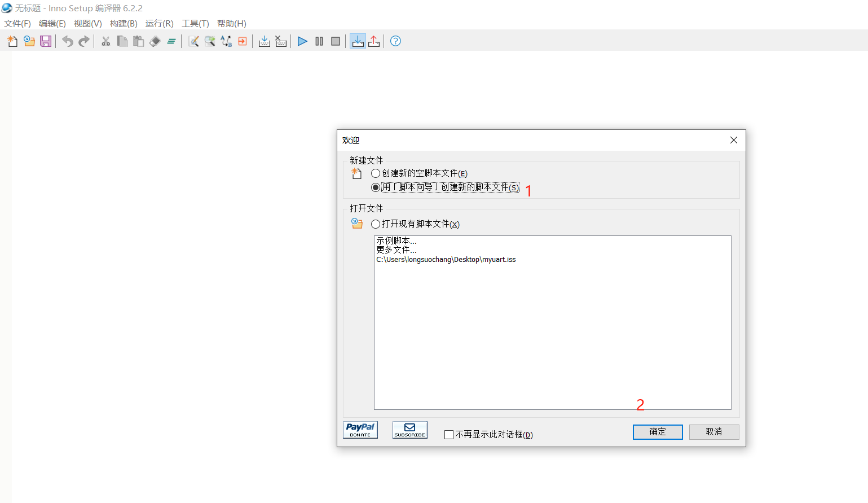Open the 运行(R) menu
The height and width of the screenshot is (503, 868).
[160, 24]
